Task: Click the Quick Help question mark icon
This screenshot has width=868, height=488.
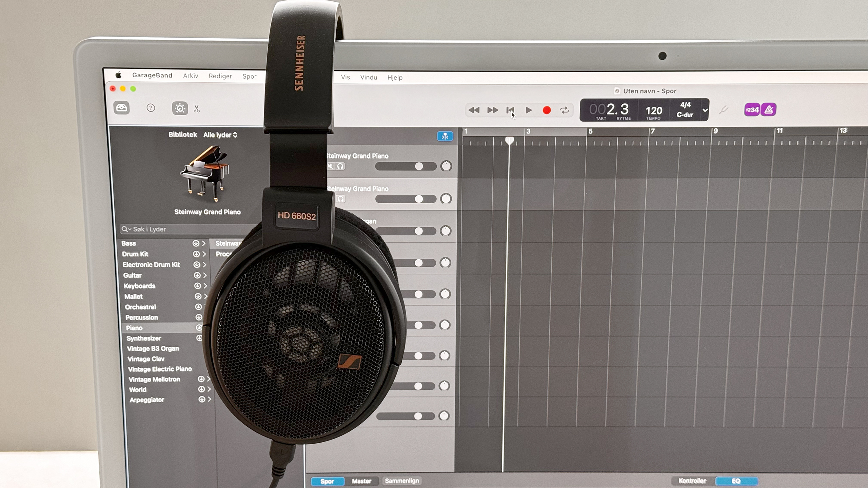Action: (151, 108)
